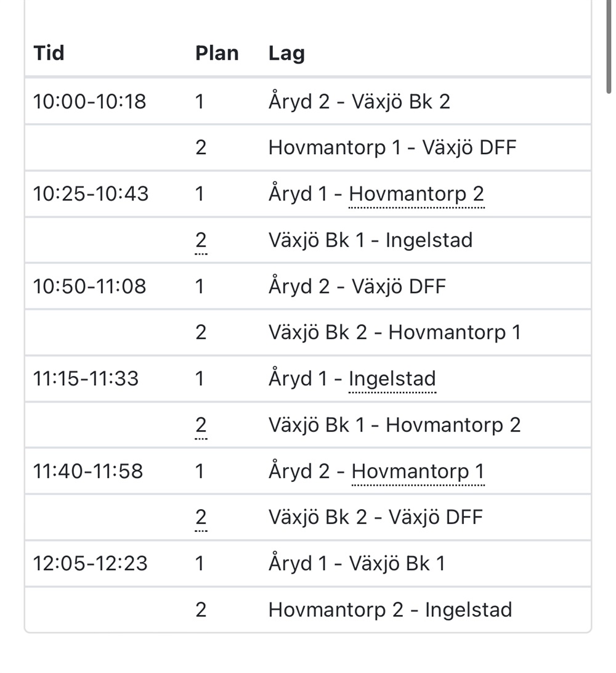Click the underlined Hovmantorp 1 link at 11:40
Viewport: 616px width, 673px height.
pos(418,471)
